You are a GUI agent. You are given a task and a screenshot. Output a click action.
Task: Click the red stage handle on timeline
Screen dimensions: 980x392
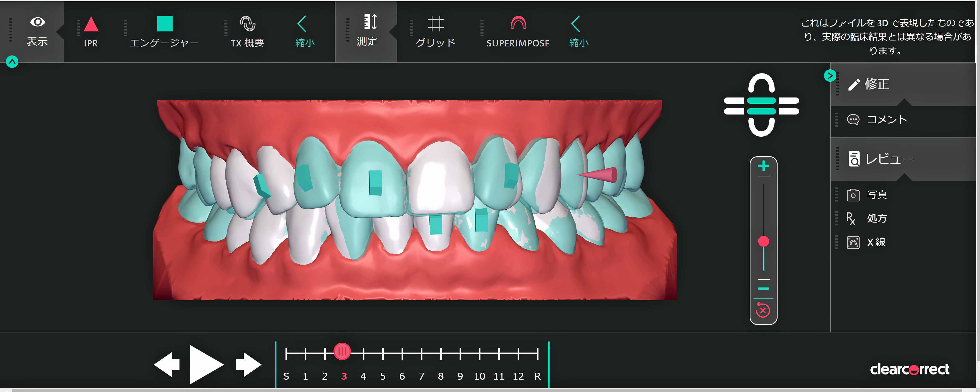[x=342, y=352]
